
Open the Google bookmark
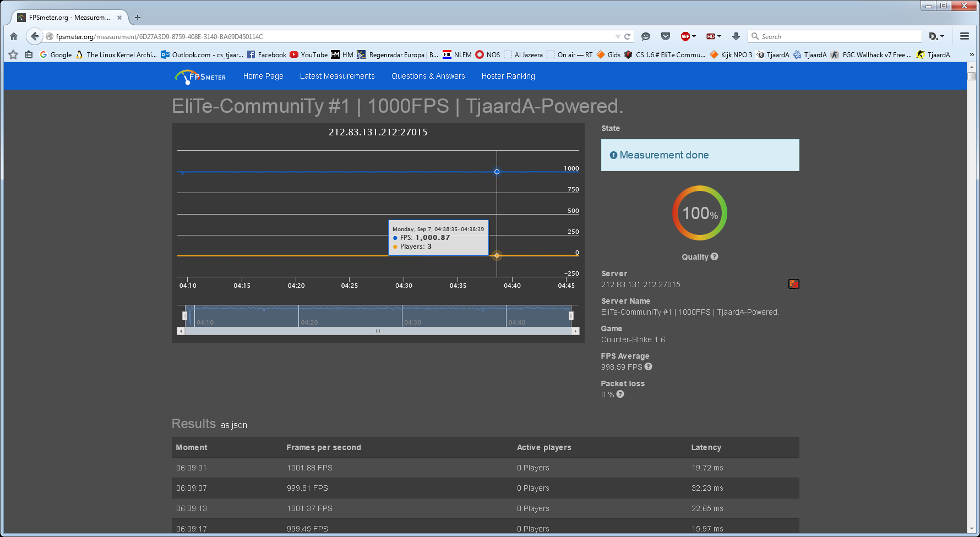pos(56,54)
